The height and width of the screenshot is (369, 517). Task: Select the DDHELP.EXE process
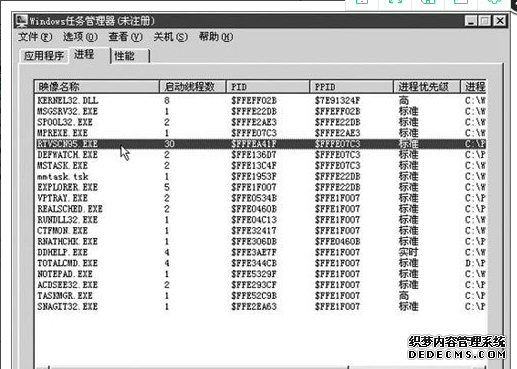pos(261,252)
